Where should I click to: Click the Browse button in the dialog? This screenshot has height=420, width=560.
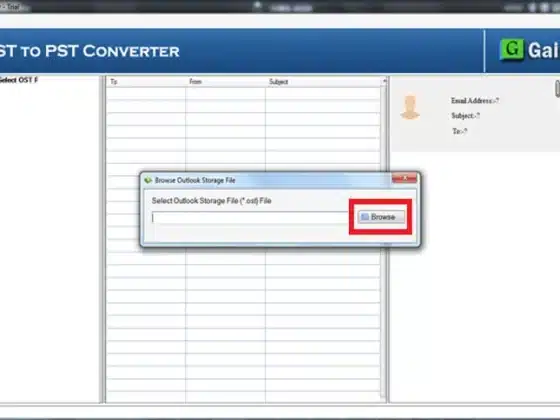click(381, 217)
